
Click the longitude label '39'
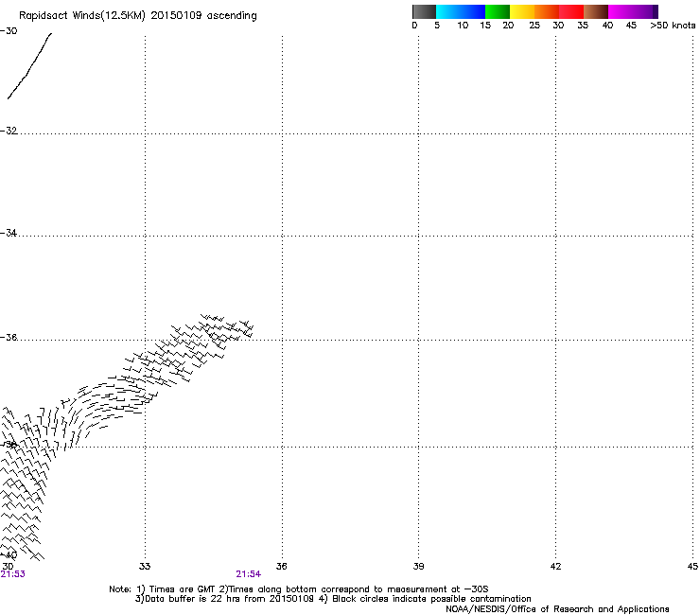point(418,567)
